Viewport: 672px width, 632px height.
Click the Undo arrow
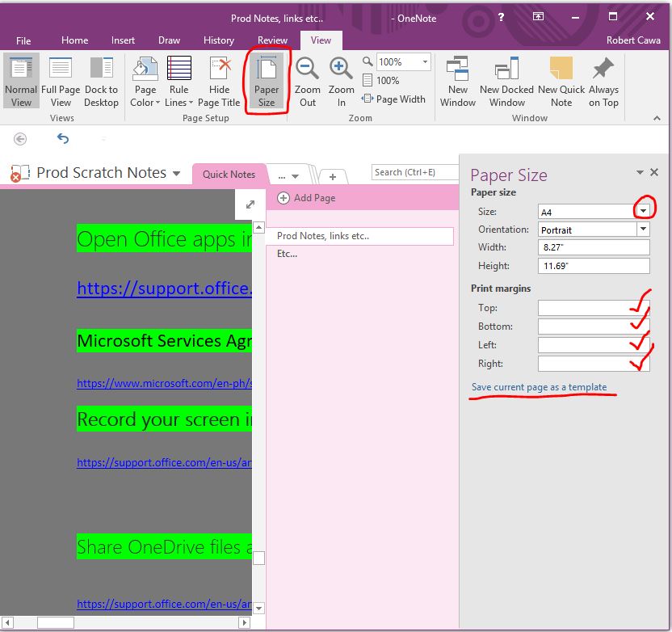click(x=63, y=138)
